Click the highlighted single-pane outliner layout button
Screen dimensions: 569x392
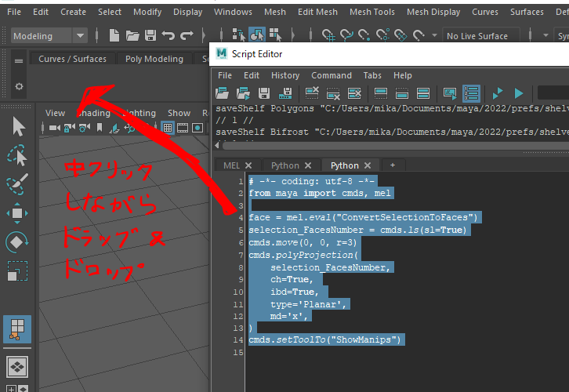pos(17,329)
